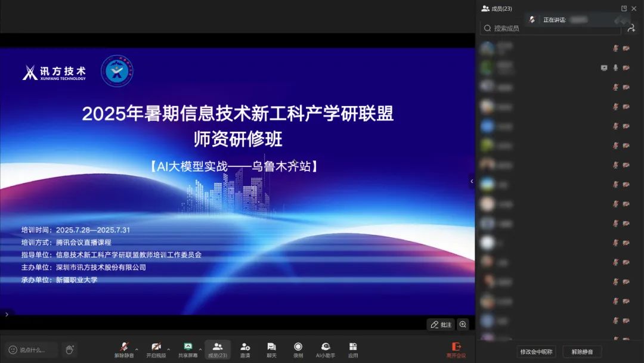Click the raise hand icon
644x363 pixels.
tap(69, 349)
